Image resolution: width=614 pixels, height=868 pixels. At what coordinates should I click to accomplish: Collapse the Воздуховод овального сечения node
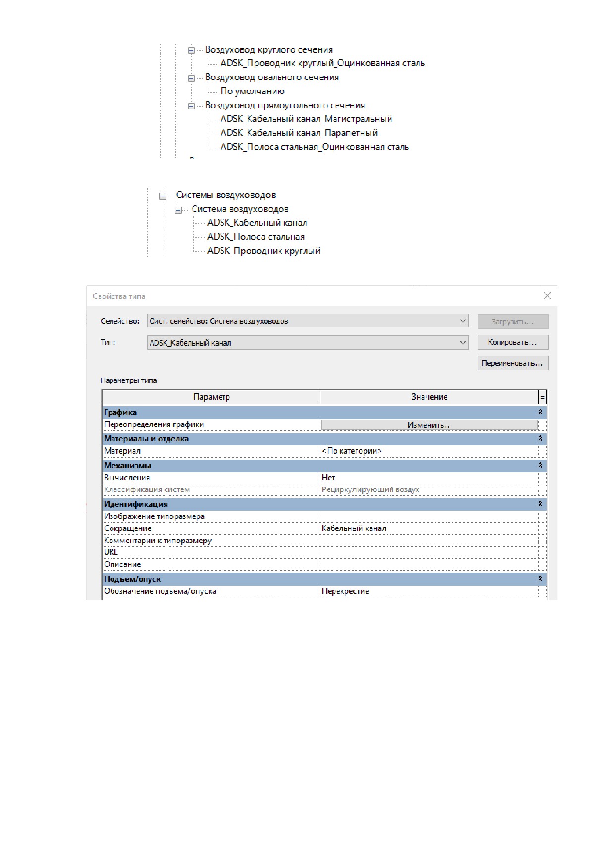[191, 78]
